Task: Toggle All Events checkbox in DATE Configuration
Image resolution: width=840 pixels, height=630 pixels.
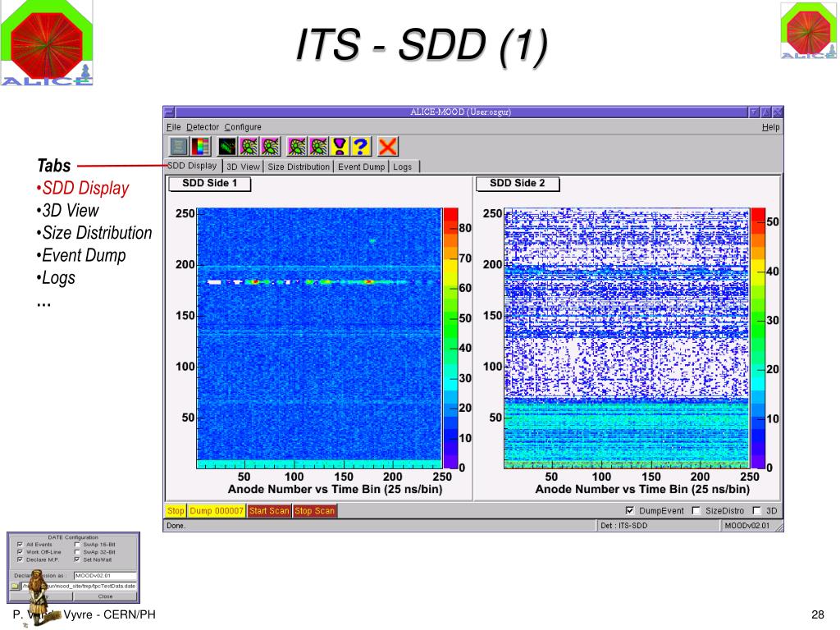Action: pyautogui.click(x=20, y=545)
